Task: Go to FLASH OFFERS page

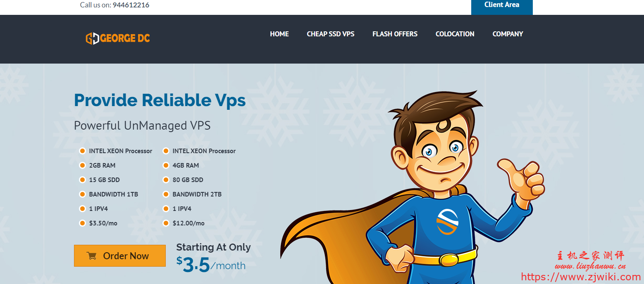Action: coord(395,34)
